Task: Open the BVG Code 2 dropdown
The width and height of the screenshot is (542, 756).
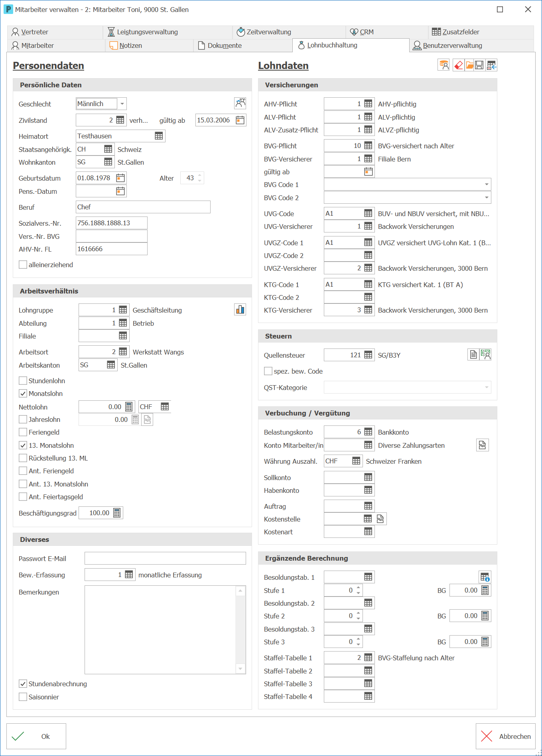Action: [487, 197]
